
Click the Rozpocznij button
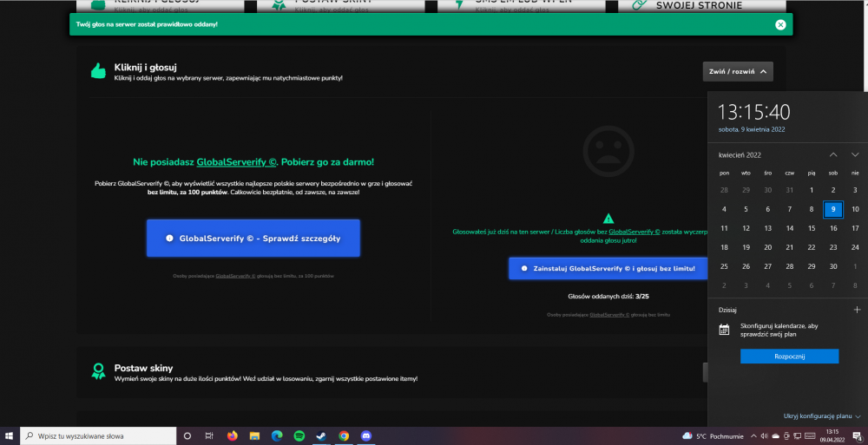789,357
